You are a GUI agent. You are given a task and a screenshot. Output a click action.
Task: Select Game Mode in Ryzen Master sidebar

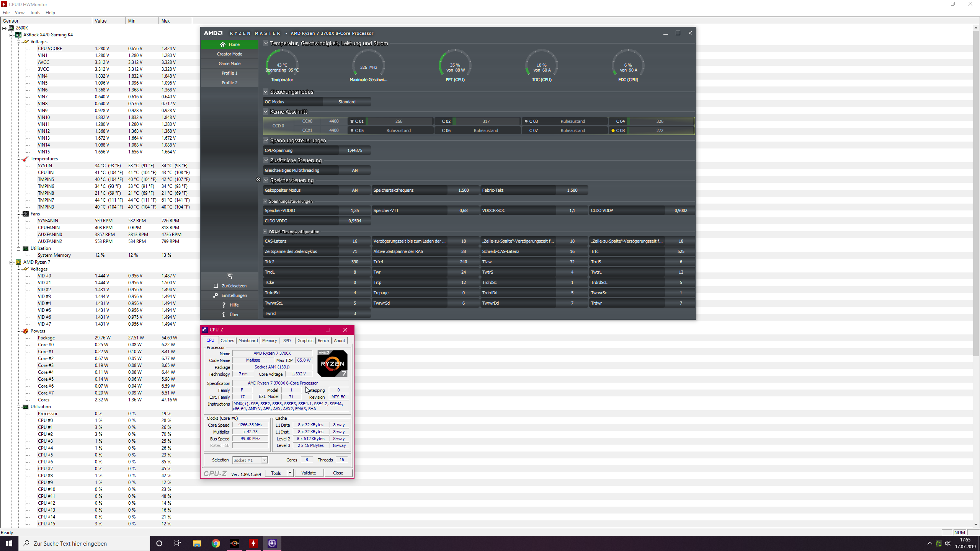229,64
